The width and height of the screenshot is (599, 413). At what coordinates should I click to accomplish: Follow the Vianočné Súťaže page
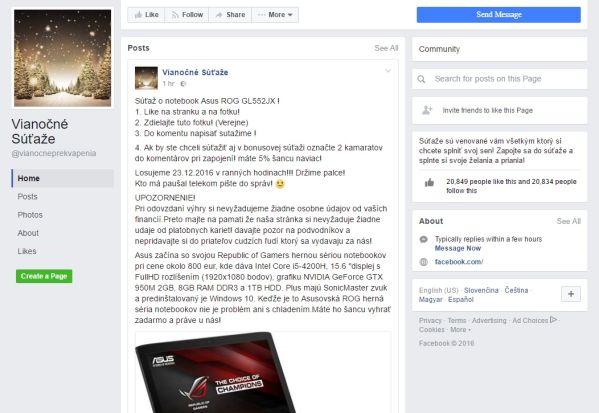pos(187,15)
